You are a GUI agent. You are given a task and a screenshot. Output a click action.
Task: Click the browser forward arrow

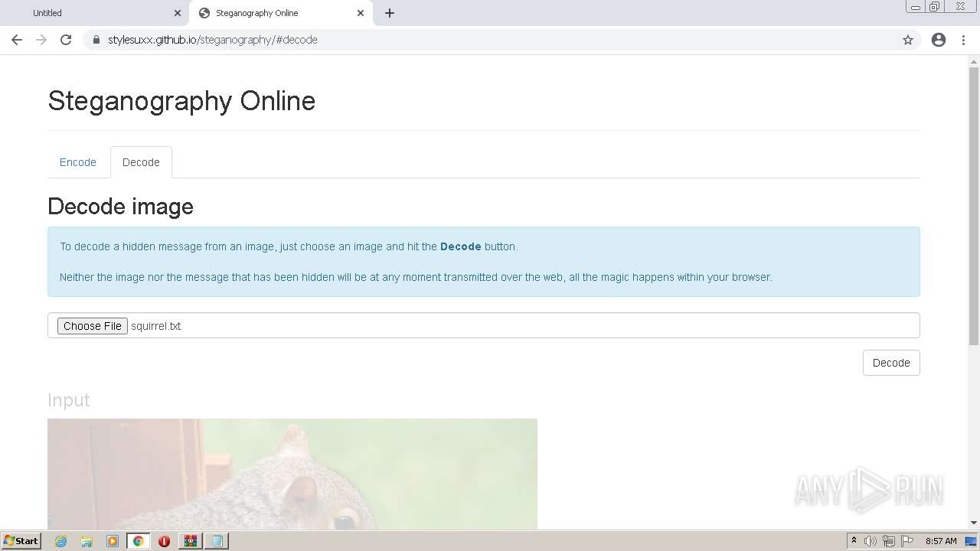(41, 40)
